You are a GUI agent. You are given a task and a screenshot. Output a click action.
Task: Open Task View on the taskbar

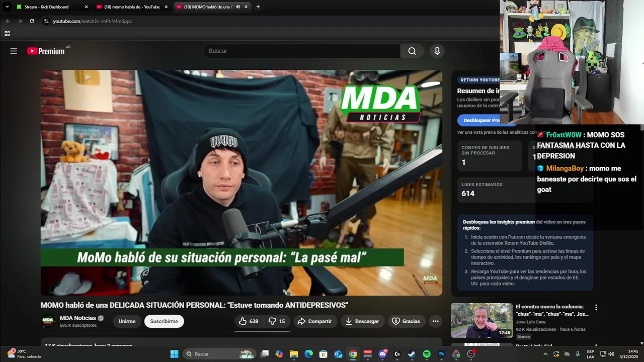(265, 354)
